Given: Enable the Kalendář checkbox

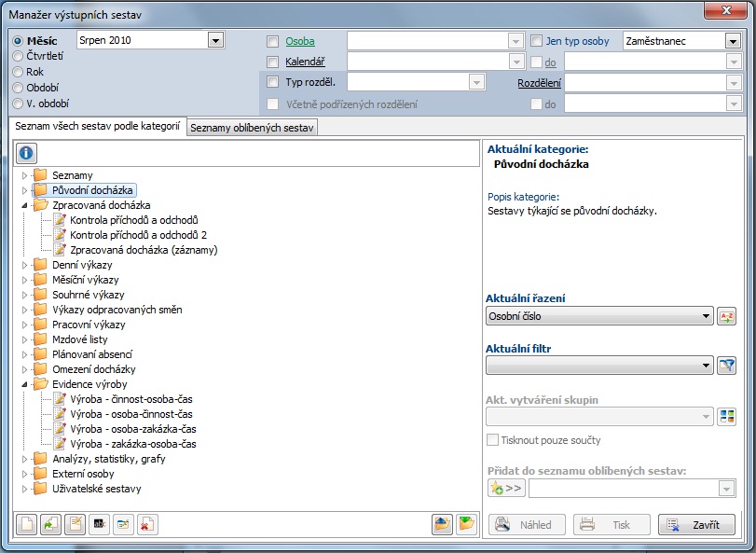Looking at the screenshot, I should click(273, 62).
